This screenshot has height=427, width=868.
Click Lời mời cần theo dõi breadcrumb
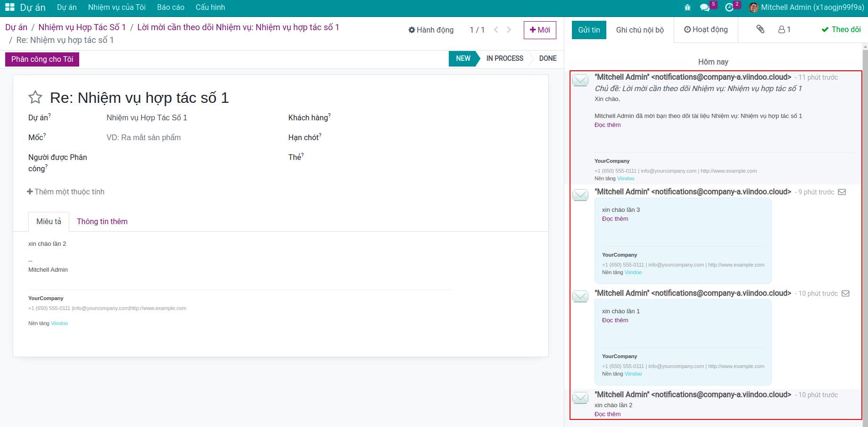point(238,27)
